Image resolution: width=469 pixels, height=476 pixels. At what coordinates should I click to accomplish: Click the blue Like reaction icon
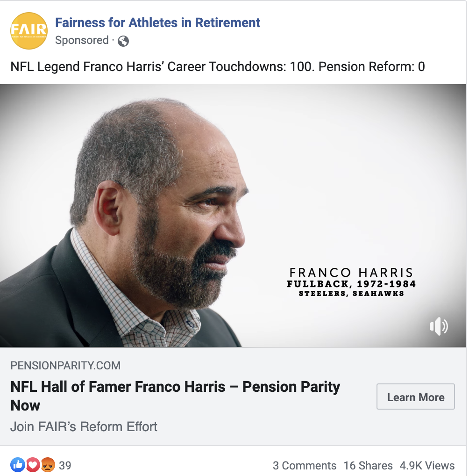coord(18,465)
